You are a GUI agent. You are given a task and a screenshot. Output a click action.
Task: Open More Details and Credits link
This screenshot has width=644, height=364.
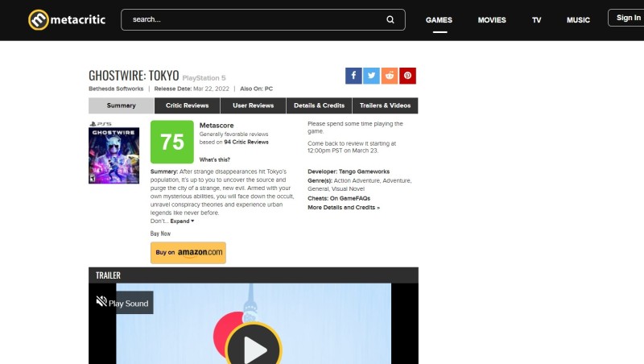click(344, 208)
